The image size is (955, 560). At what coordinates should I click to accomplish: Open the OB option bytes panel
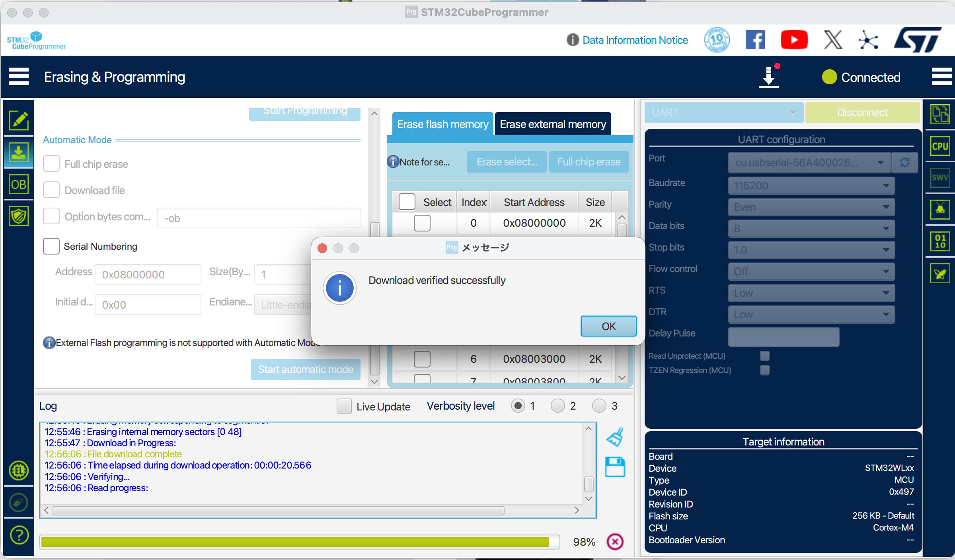coord(19,185)
